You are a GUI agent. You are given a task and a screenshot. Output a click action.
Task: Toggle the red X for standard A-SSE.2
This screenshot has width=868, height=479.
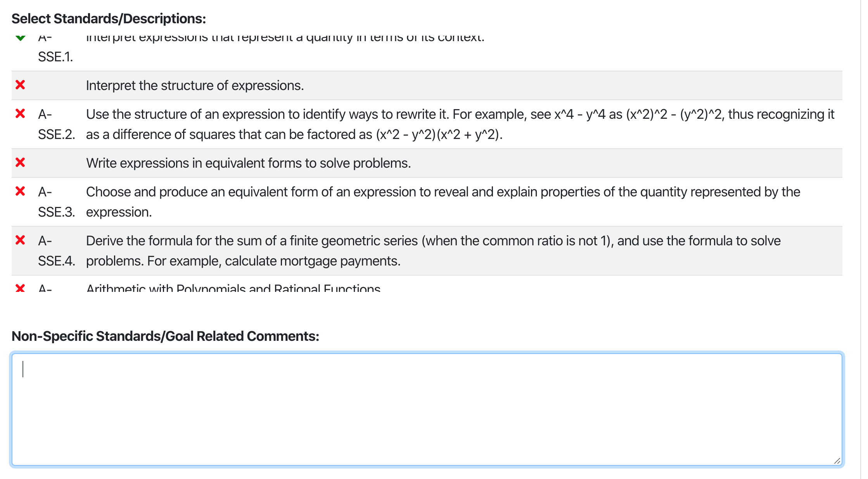pyautogui.click(x=20, y=114)
